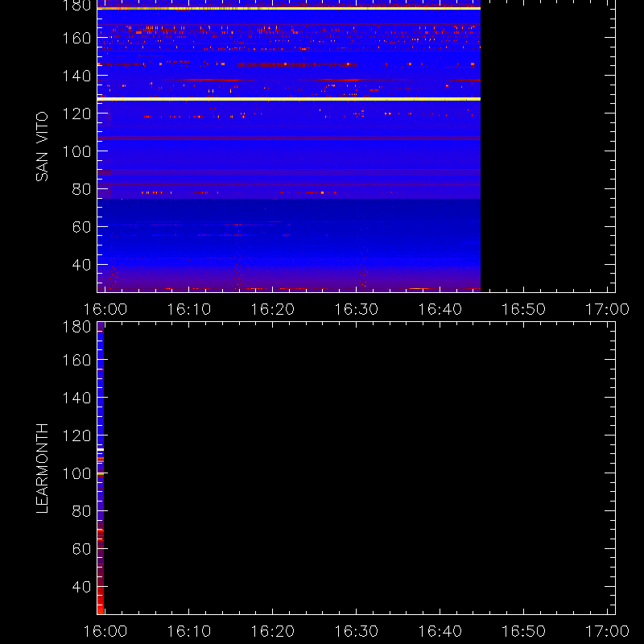Screen dimensions: 644x644
Task: Click 16:00 time label below San Vito plot
Action: [x=105, y=309]
